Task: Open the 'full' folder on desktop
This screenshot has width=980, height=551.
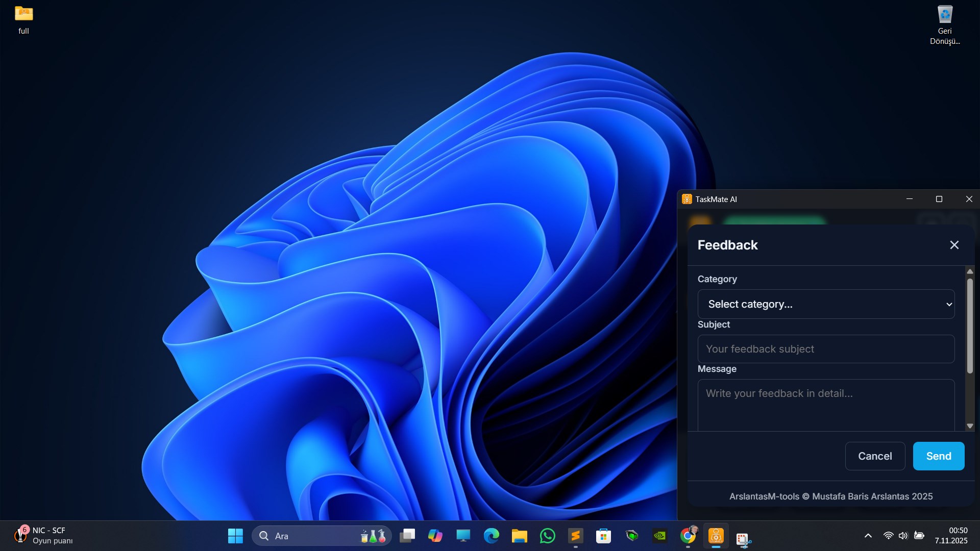Action: (23, 20)
